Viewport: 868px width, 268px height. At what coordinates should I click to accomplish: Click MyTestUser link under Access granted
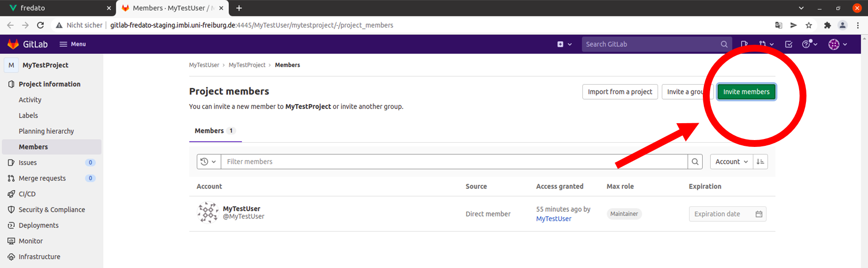[553, 219]
